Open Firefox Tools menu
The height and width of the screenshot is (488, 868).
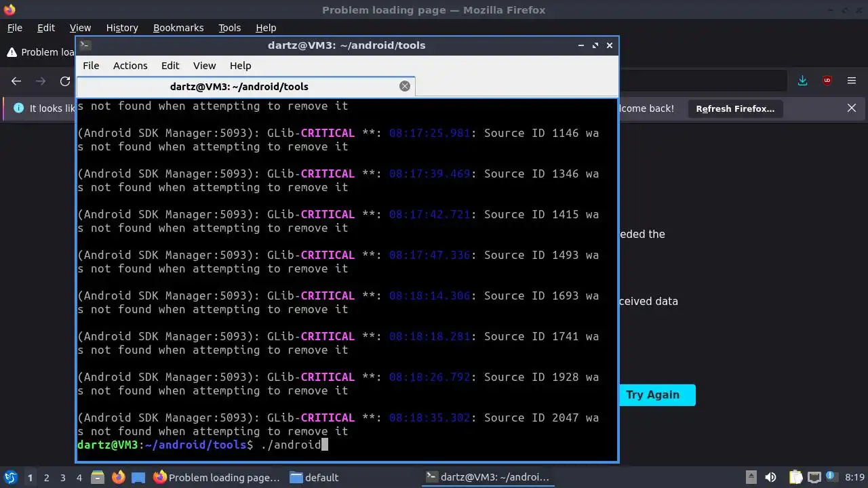pyautogui.click(x=229, y=28)
